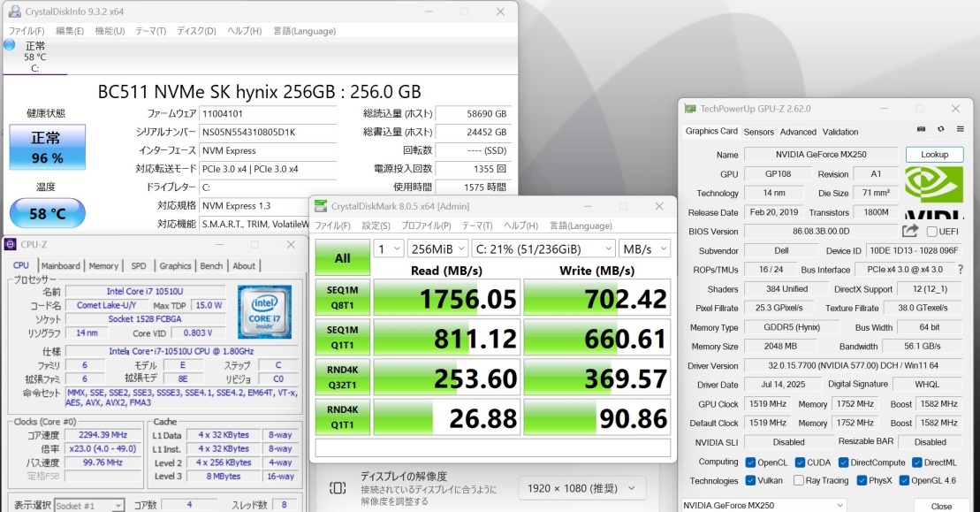Open the 1920 x 1080 resolution selector

(x=581, y=488)
